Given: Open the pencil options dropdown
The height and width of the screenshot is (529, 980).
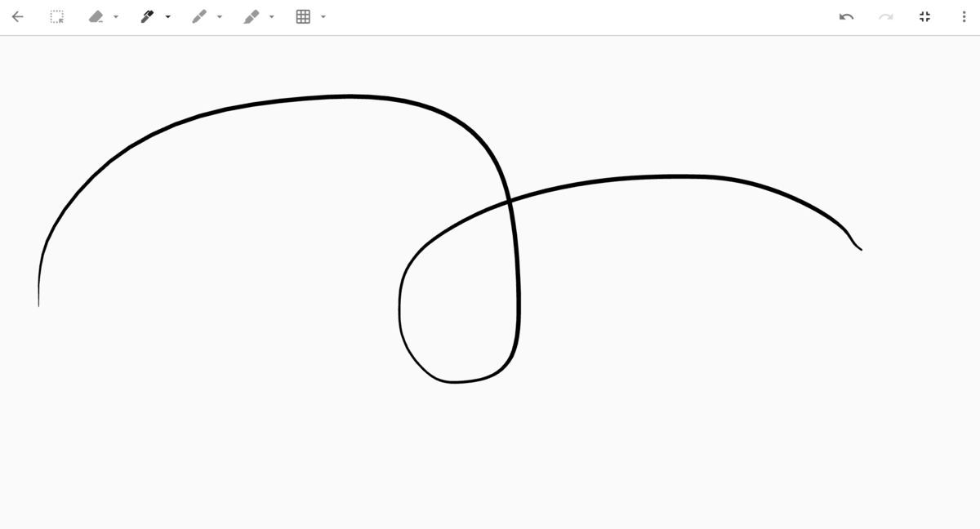Looking at the screenshot, I should (x=219, y=16).
